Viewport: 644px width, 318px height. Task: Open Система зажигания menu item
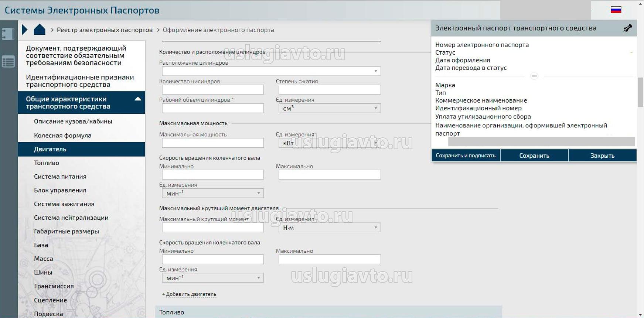click(x=64, y=204)
